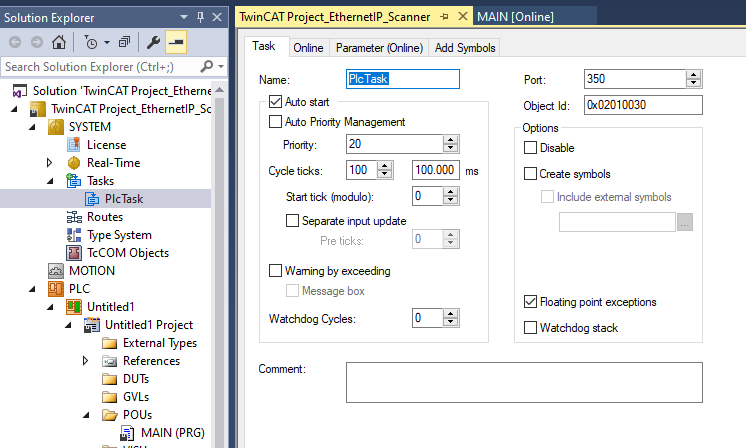Click the Start tick (modulo) spinner control

(x=450, y=196)
